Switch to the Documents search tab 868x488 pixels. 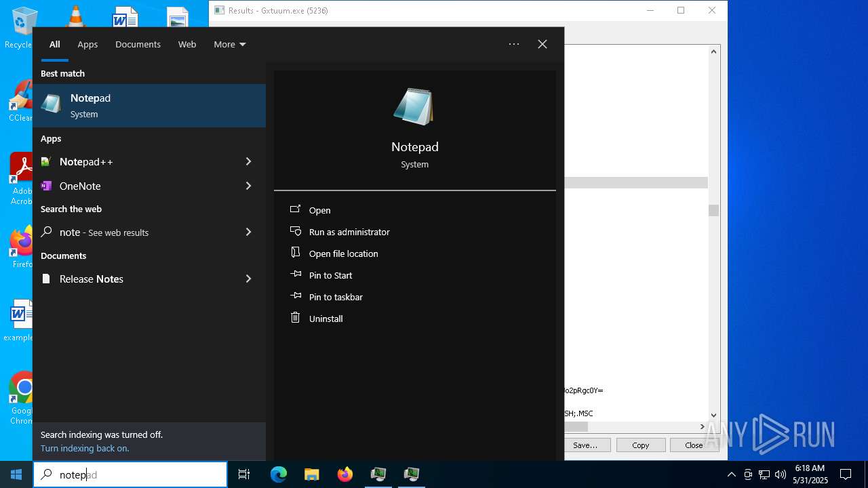point(138,44)
